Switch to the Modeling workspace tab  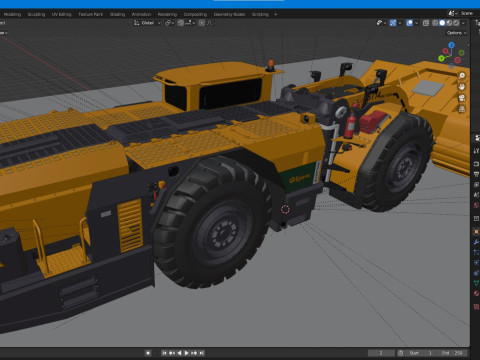point(12,14)
